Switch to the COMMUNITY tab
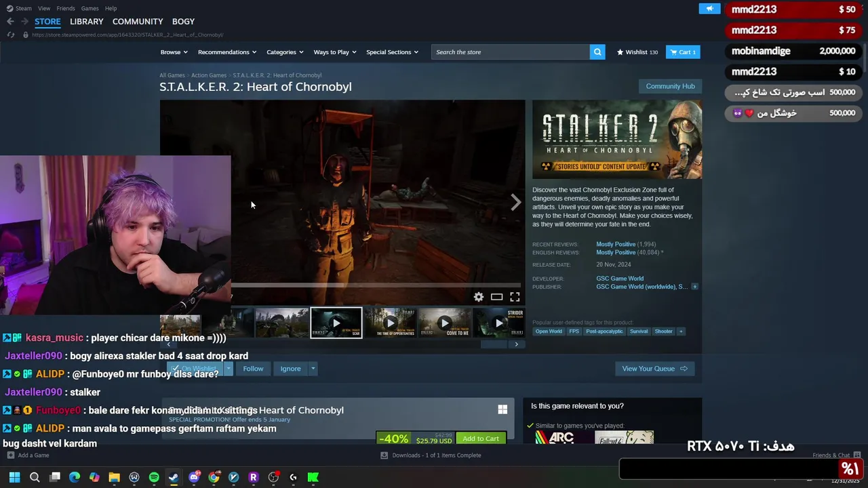868x488 pixels. coord(138,22)
